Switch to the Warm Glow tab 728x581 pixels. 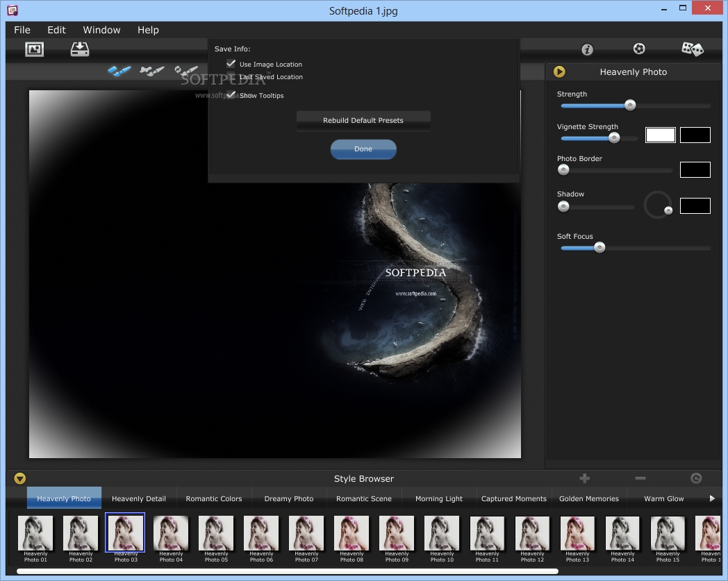tap(664, 498)
